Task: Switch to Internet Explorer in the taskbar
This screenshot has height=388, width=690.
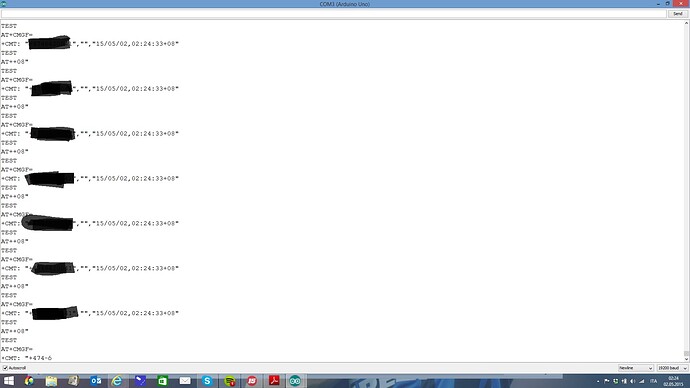Action: (117, 381)
